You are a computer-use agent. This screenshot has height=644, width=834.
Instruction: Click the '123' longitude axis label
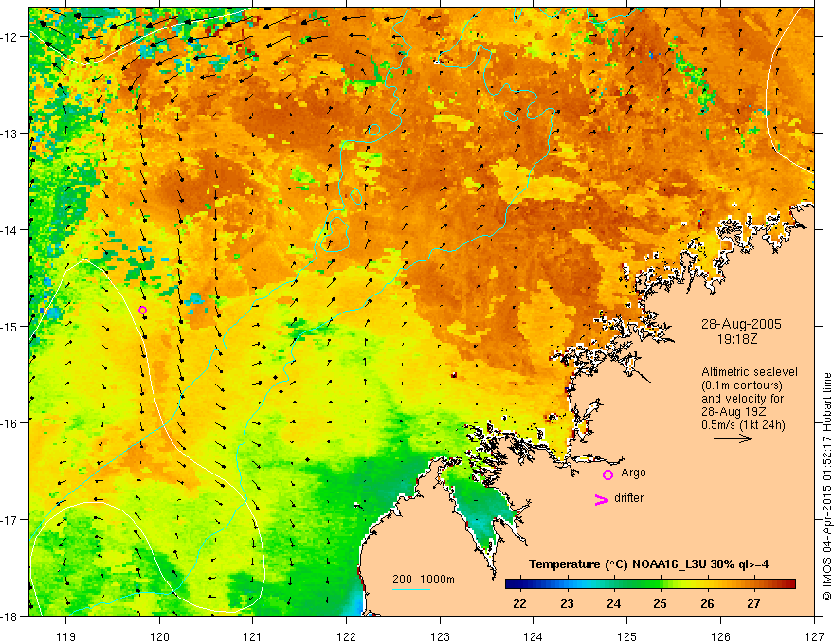(x=440, y=636)
